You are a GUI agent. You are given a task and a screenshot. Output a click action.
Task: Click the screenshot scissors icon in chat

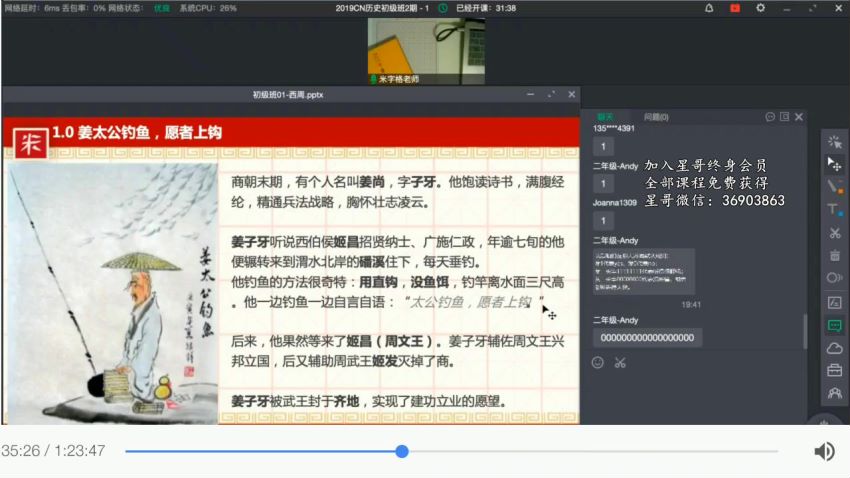[620, 363]
